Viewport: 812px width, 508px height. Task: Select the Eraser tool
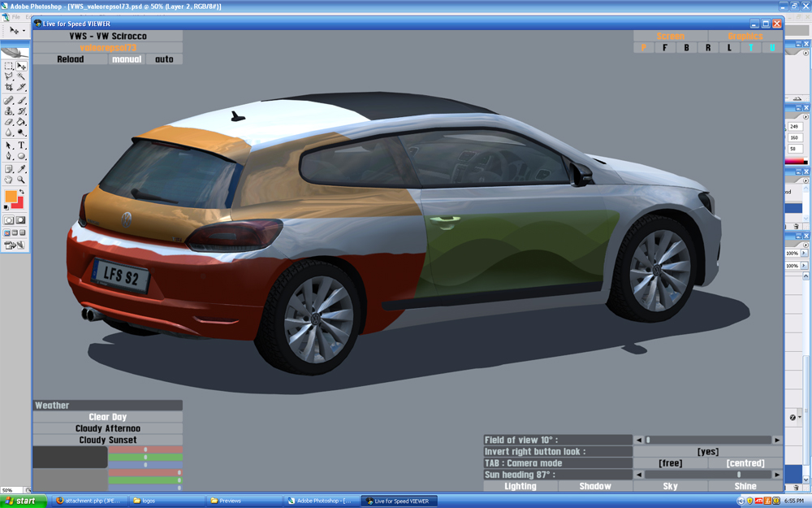[x=9, y=122]
